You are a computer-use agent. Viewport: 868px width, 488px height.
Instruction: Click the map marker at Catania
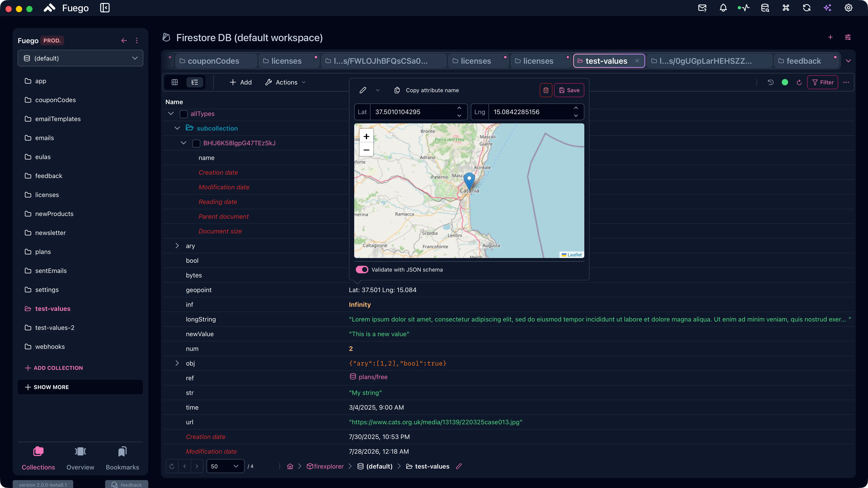coord(469,181)
